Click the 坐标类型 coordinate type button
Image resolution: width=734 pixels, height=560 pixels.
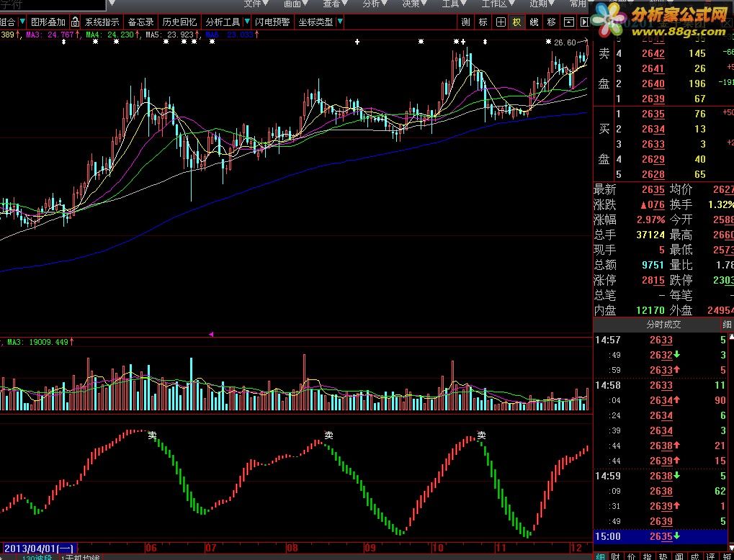coord(316,22)
